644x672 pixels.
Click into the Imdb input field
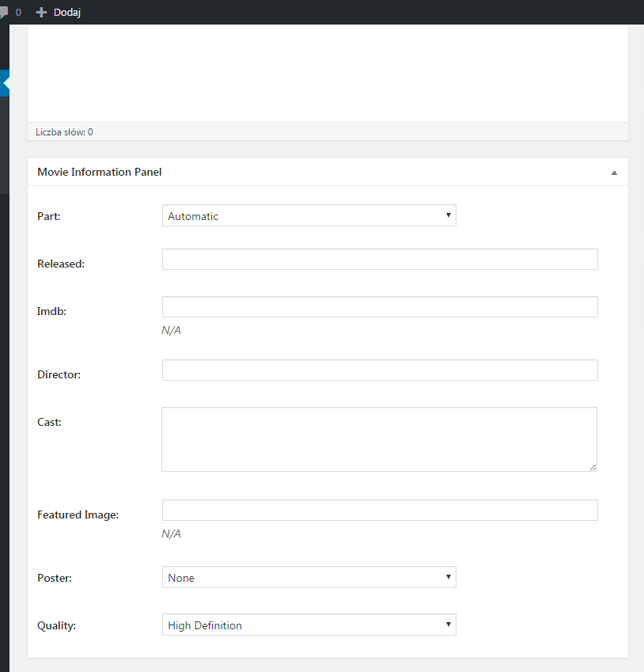[x=380, y=307]
